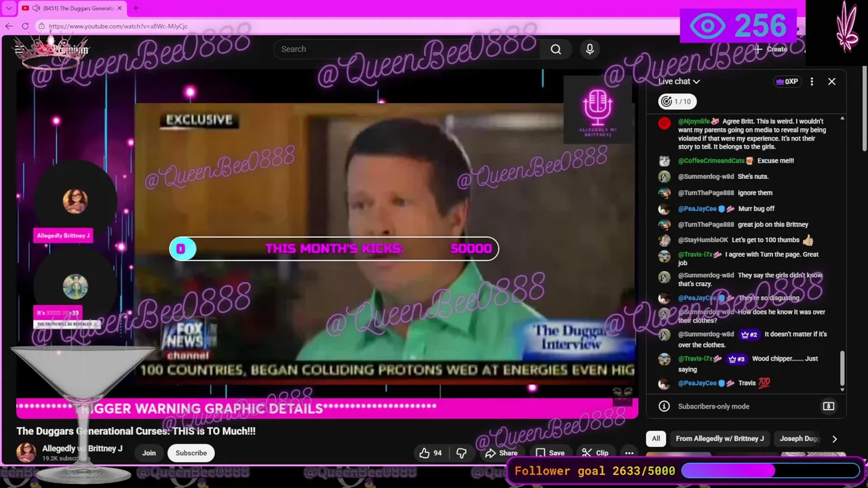Viewport: 868px width, 488px height.
Task: Open more actions ellipsis under video
Action: click(629, 453)
